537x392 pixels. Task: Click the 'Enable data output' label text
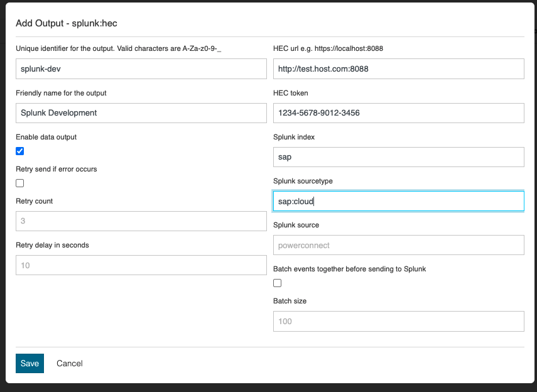click(x=46, y=137)
